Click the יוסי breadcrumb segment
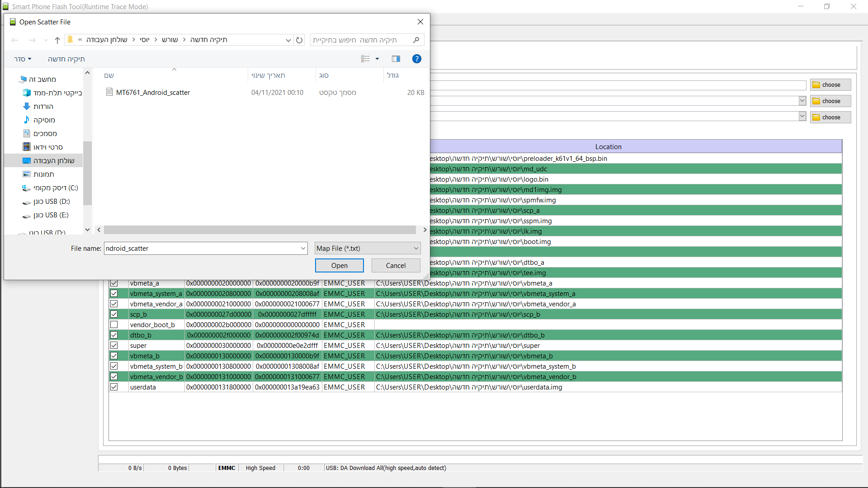The height and width of the screenshot is (488, 868). (145, 40)
